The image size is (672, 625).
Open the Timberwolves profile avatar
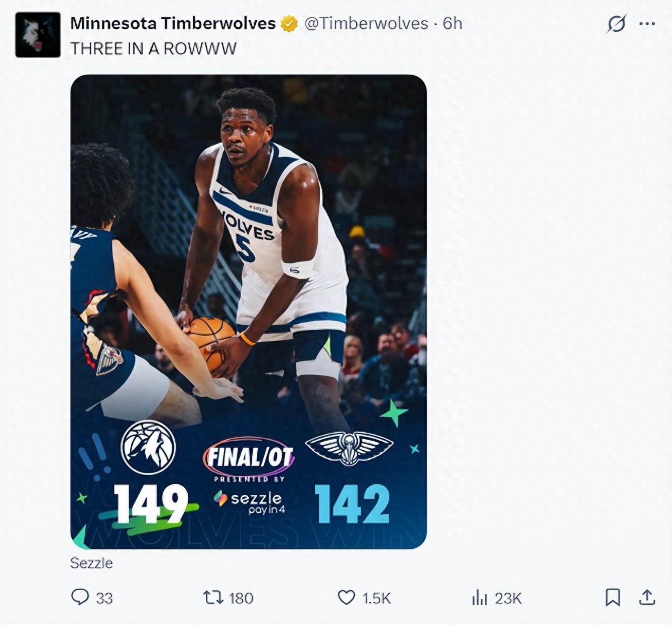point(38,35)
